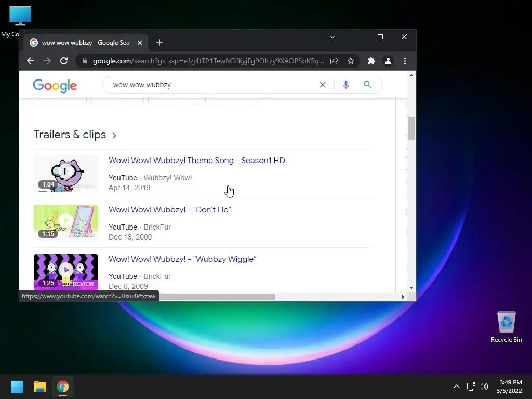Maximize the Chrome window

point(380,37)
